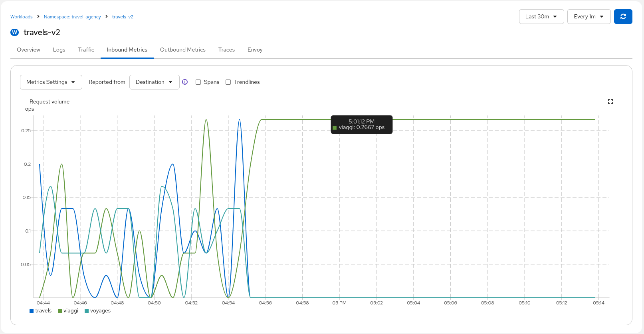Click the travels-v2 breadcrumb link
The width and height of the screenshot is (644, 334).
coord(123,17)
